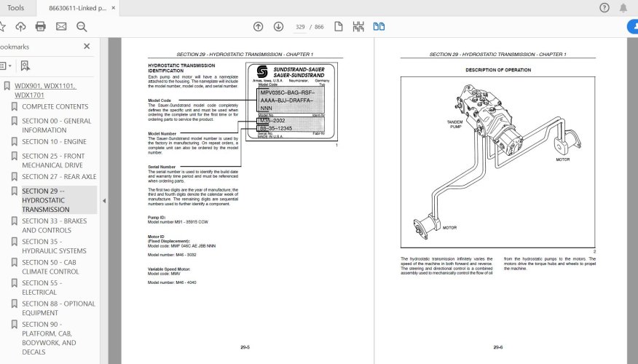Open WDX901, WDX1101, WDX1701 bookmark
The width and height of the screenshot is (638, 364).
click(x=45, y=90)
